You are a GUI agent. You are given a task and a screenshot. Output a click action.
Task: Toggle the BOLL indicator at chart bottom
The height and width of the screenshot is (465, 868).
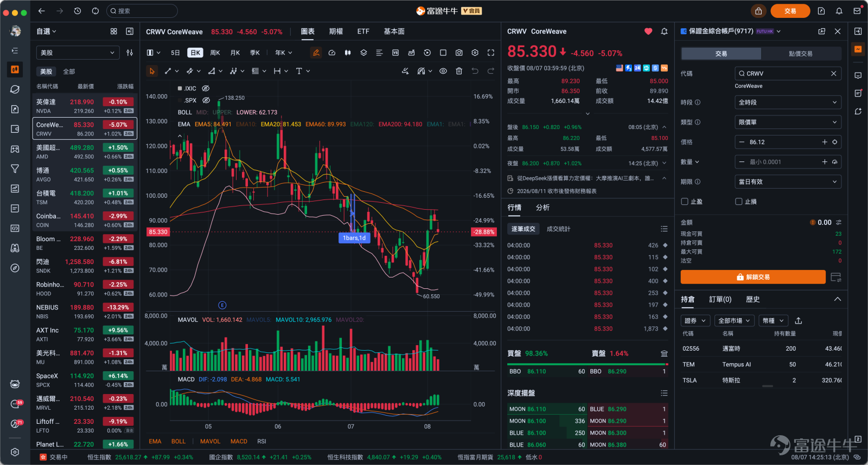178,441
